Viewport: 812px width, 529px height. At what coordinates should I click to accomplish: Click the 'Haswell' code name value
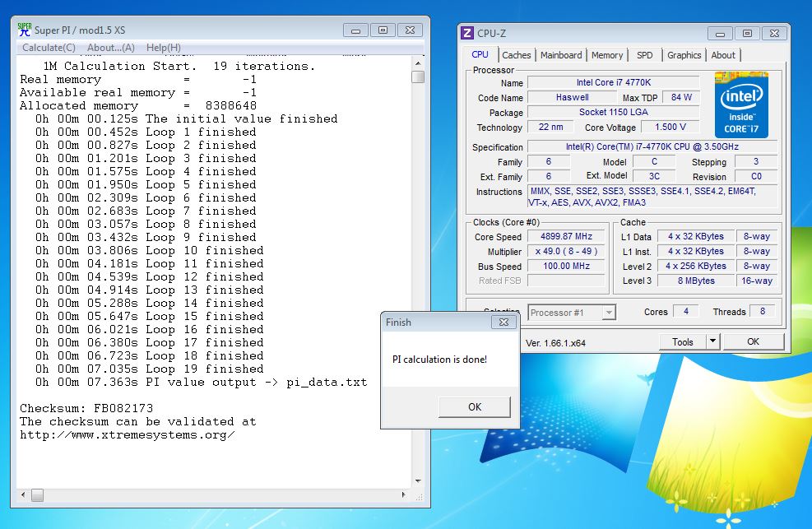point(573,97)
